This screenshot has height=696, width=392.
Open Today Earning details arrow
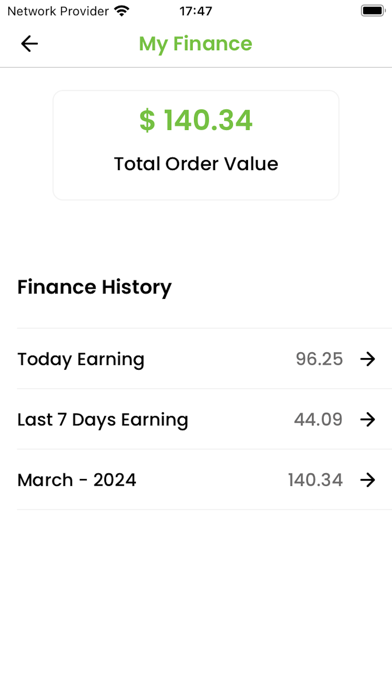coord(368,359)
